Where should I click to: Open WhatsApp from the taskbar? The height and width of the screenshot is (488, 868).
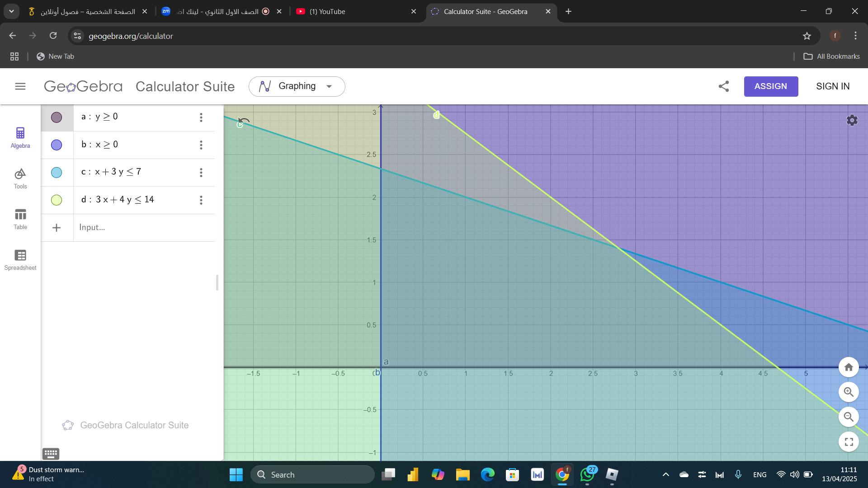tap(587, 474)
